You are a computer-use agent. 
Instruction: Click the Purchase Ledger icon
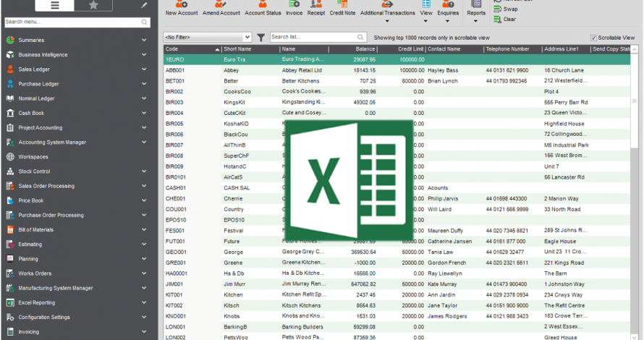10,84
